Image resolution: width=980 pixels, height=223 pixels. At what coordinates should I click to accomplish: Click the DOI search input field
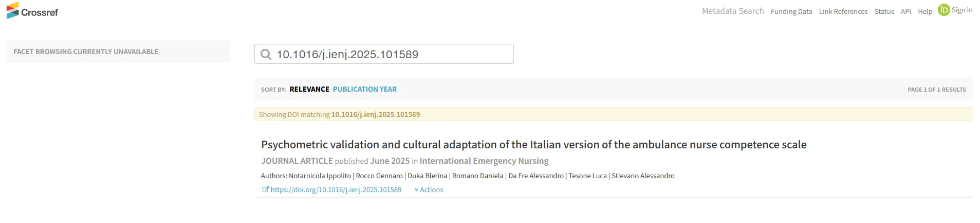coord(391,54)
